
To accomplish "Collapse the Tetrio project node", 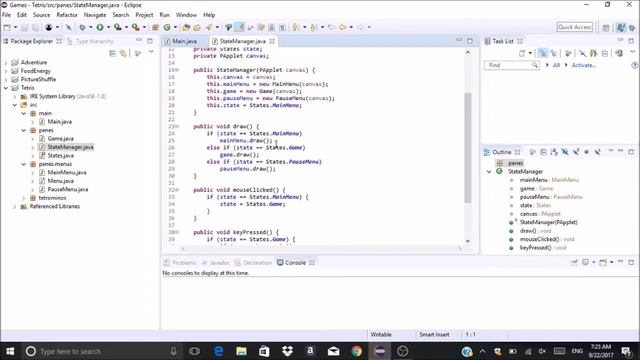I will pos(6,88).
